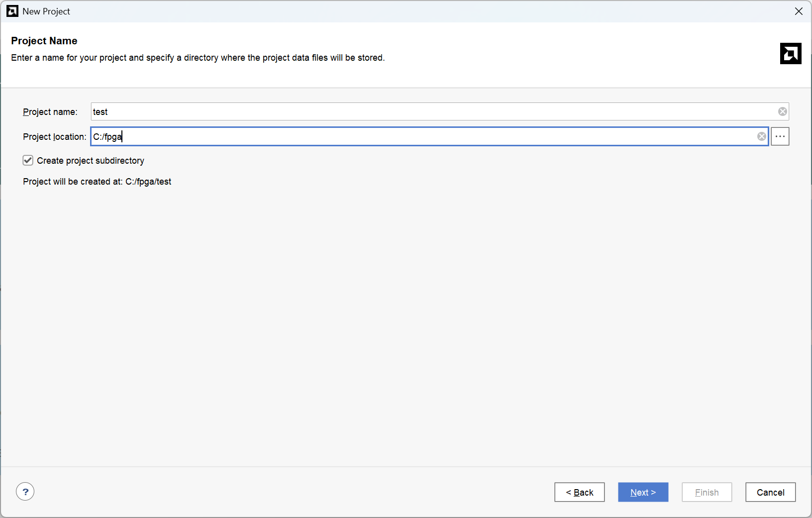Click the 'Project will be created at' path text

[97, 182]
